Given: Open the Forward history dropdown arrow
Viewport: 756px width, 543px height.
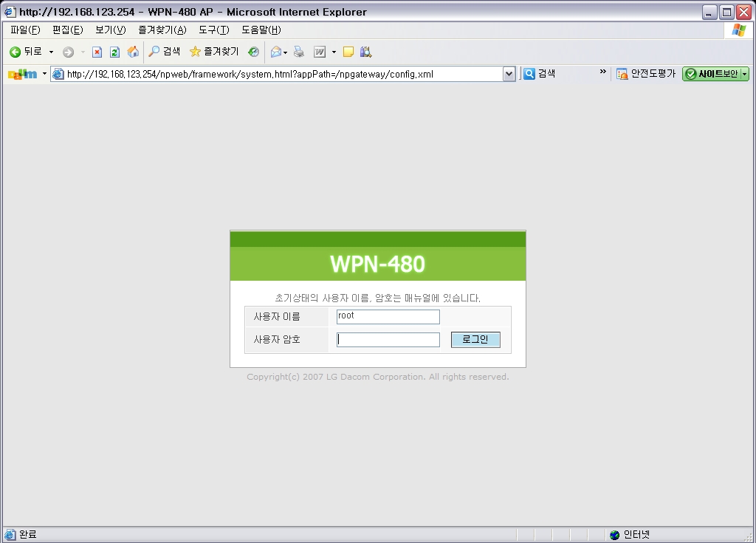Looking at the screenshot, I should [83, 52].
